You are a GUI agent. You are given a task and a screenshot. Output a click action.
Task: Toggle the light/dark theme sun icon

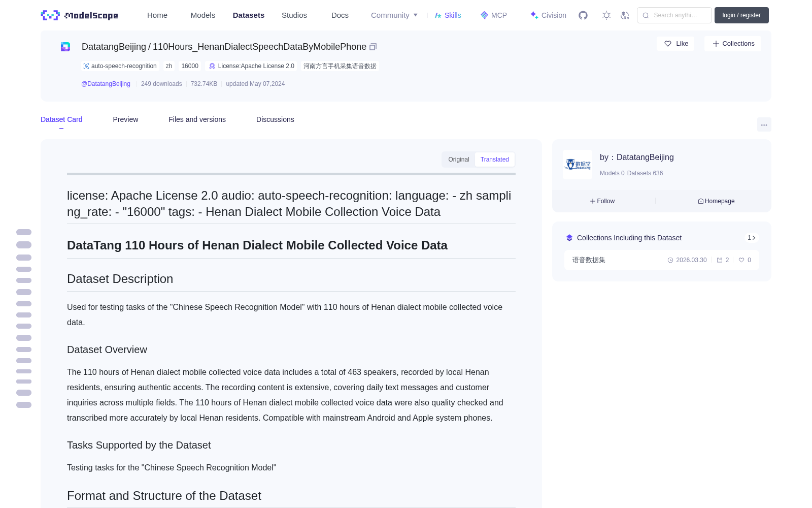606,15
